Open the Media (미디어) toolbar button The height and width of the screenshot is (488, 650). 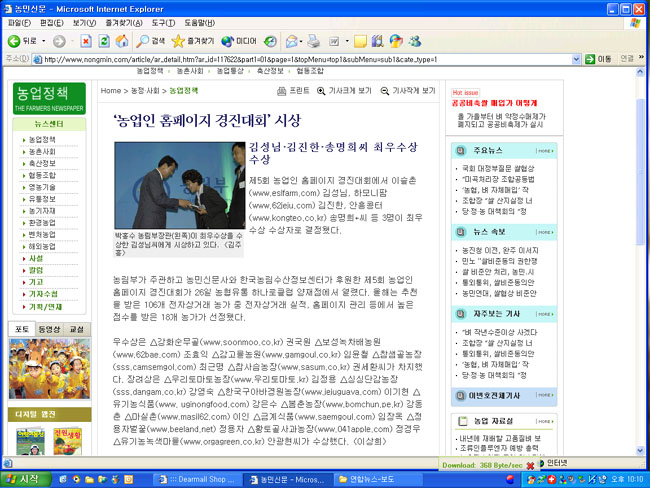click(x=239, y=41)
